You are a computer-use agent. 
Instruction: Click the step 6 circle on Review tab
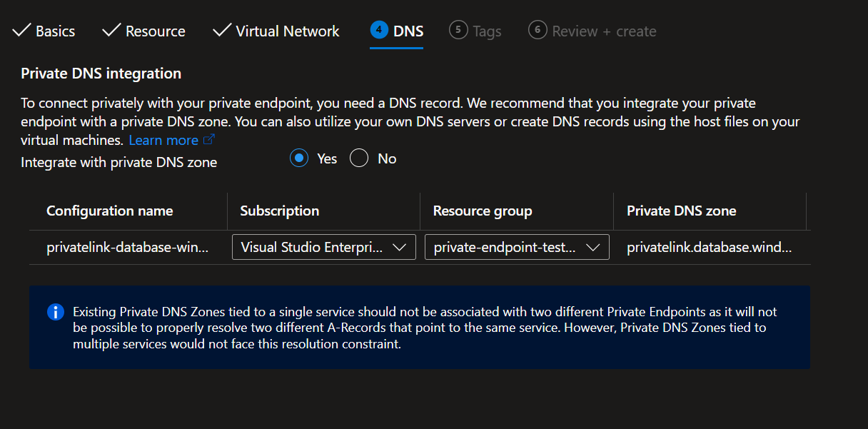pos(538,30)
